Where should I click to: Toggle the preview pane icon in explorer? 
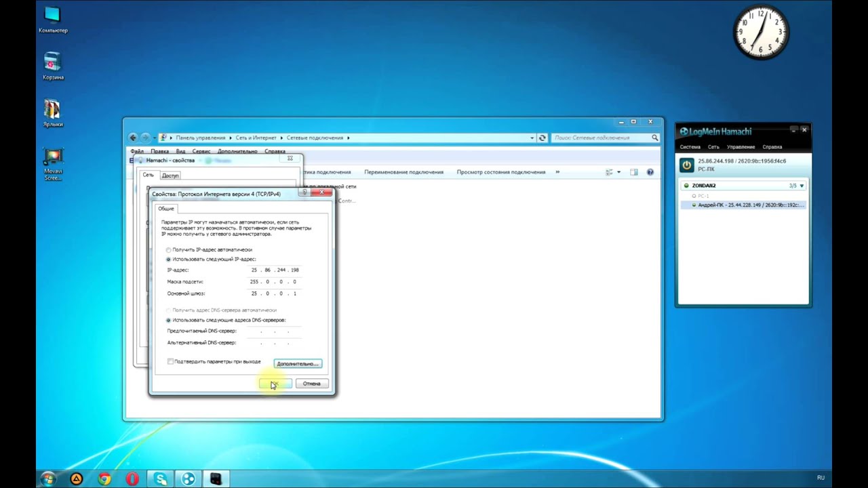(x=634, y=172)
